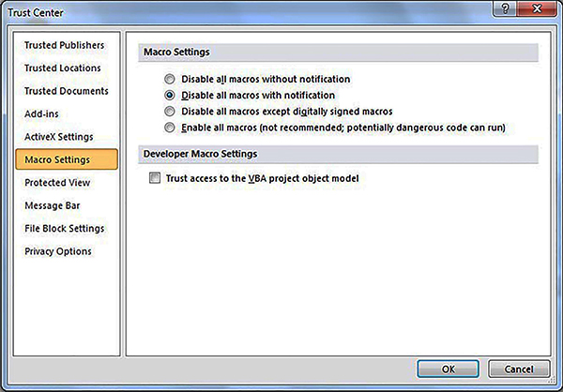Click the Help question mark icon

tap(508, 8)
